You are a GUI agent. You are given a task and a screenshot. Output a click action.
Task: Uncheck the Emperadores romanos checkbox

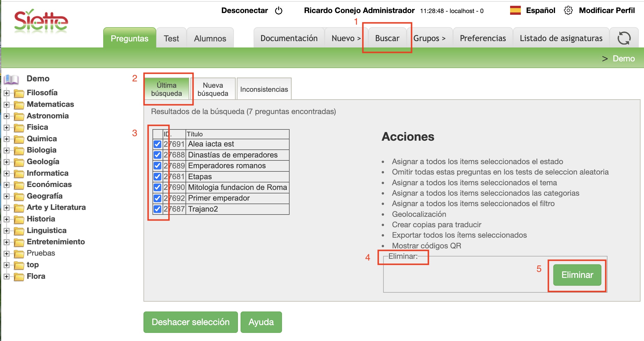coord(157,166)
